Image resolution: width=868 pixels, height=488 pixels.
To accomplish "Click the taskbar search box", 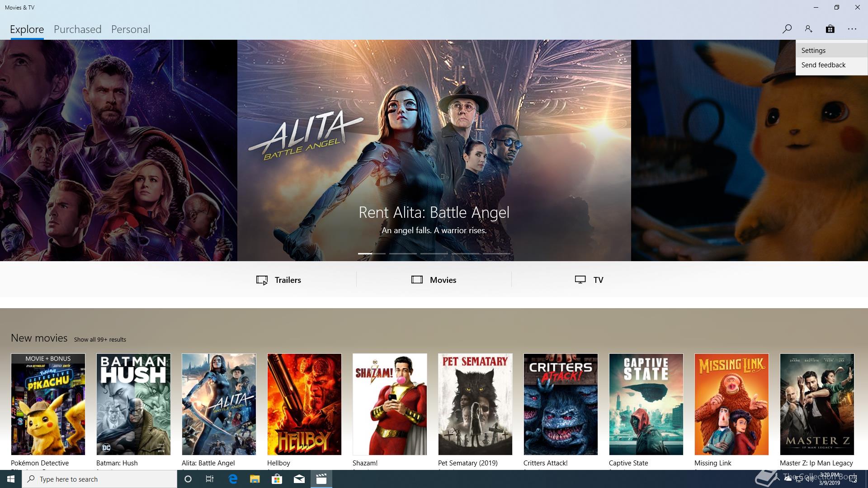I will pyautogui.click(x=99, y=479).
